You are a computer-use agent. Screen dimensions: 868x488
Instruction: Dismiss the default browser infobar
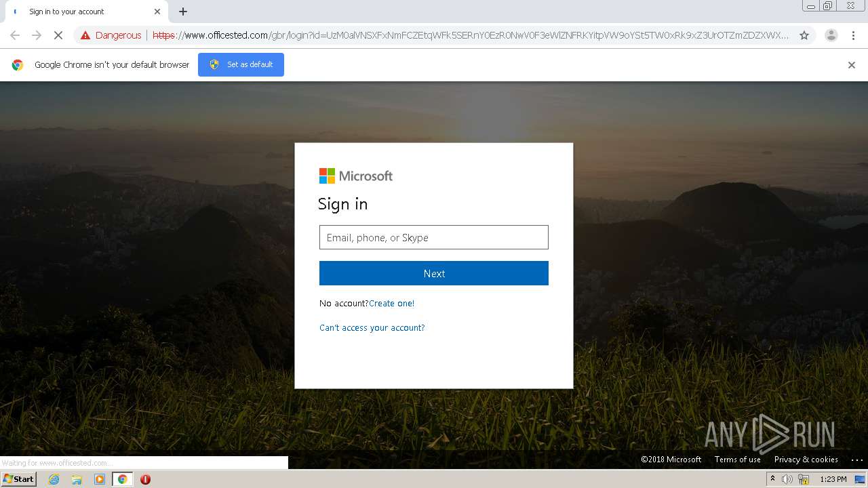point(852,65)
